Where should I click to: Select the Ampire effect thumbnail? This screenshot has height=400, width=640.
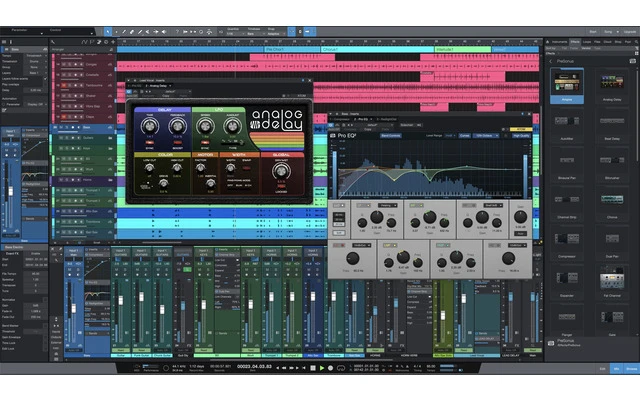click(567, 86)
